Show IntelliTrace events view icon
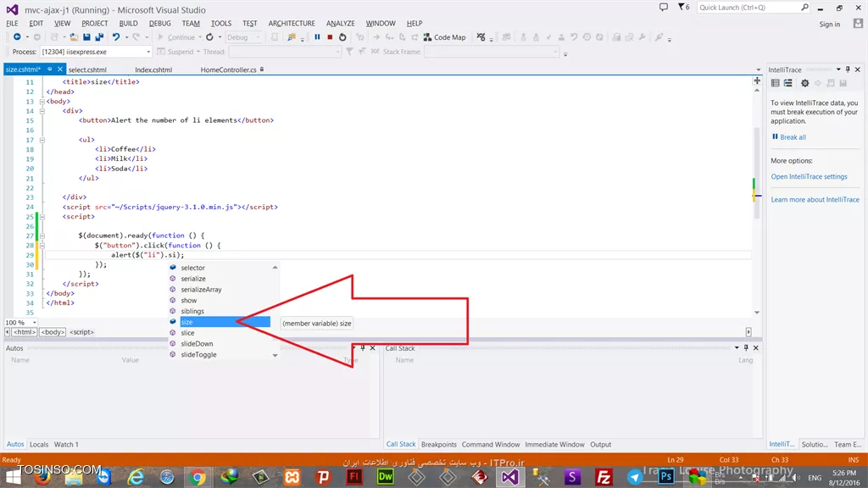The width and height of the screenshot is (868, 488). pyautogui.click(x=775, y=83)
